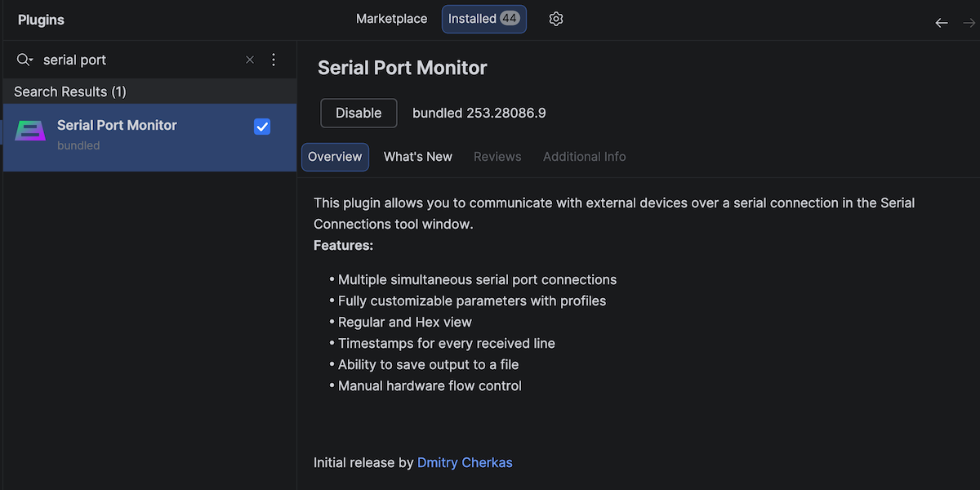Image resolution: width=980 pixels, height=490 pixels.
Task: Clear the plugin search text
Action: point(250,60)
